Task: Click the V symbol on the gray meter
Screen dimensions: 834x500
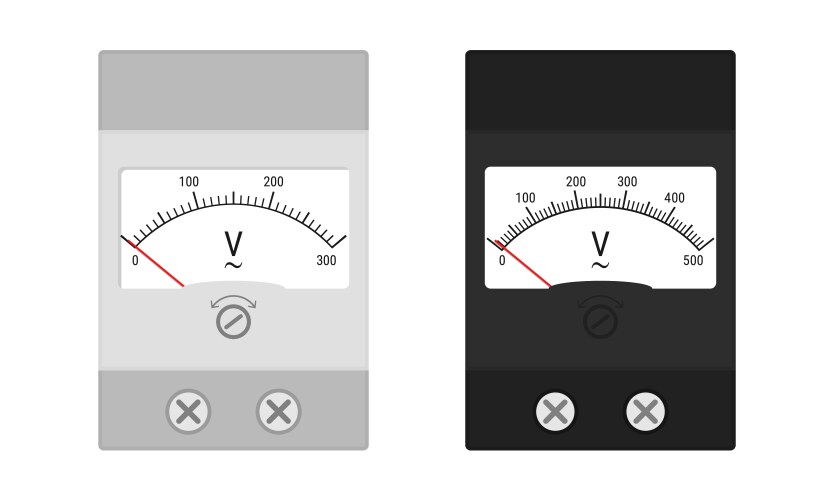Action: 233,244
